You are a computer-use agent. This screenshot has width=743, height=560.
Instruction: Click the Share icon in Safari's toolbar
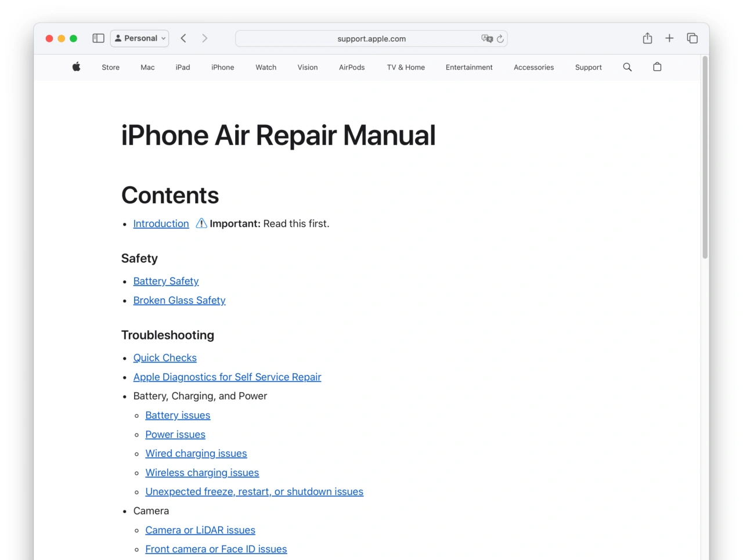point(647,38)
